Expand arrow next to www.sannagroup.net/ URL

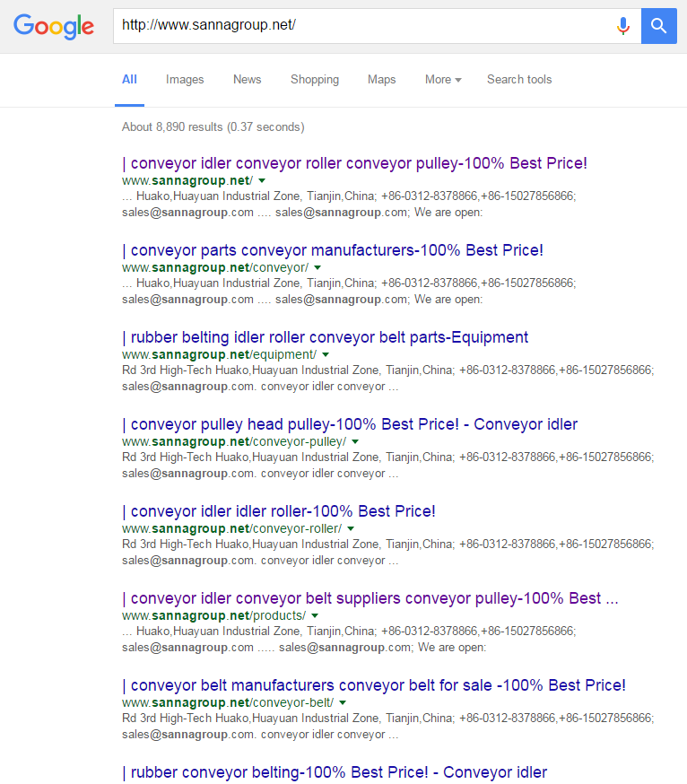click(262, 180)
